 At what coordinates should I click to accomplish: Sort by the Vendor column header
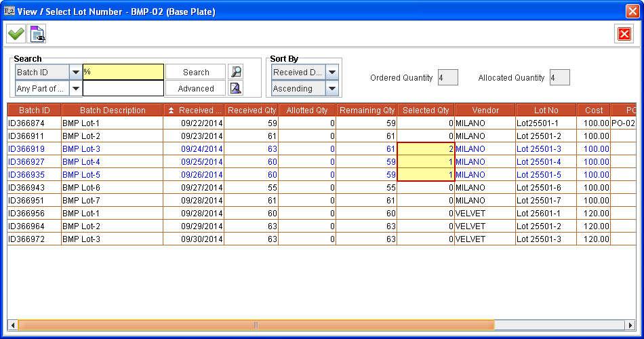[x=485, y=111]
